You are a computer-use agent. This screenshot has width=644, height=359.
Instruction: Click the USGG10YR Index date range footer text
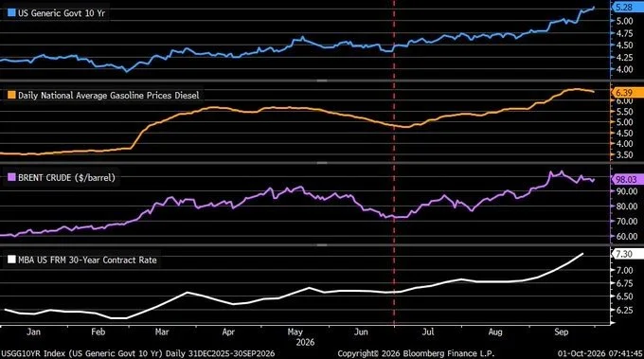coord(138,353)
